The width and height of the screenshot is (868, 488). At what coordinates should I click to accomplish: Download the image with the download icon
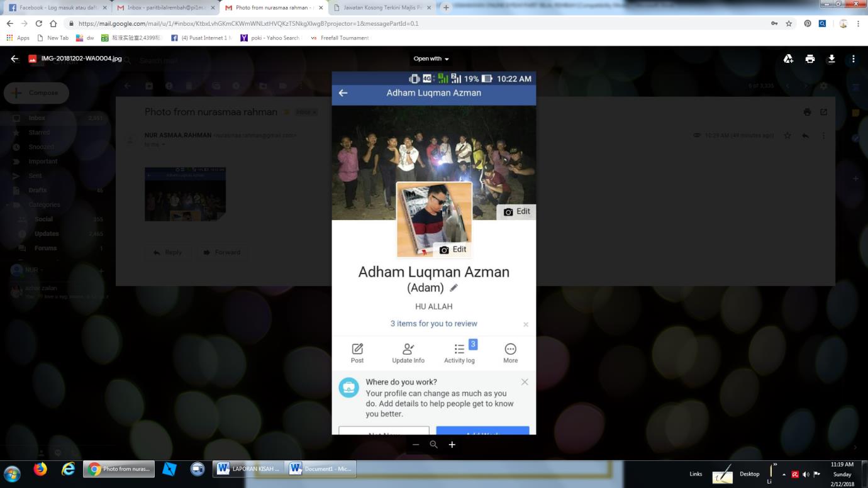[x=832, y=59]
